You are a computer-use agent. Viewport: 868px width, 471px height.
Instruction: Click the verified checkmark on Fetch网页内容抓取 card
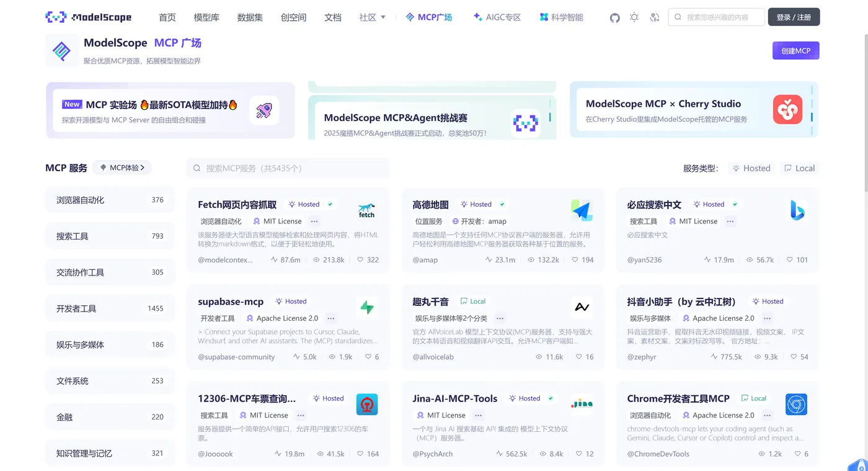[330, 204]
